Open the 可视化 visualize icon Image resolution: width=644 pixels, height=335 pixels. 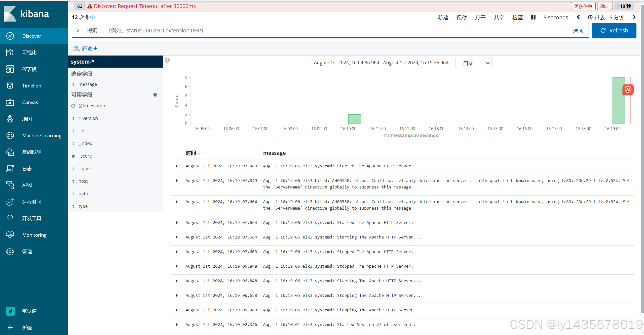coord(10,53)
